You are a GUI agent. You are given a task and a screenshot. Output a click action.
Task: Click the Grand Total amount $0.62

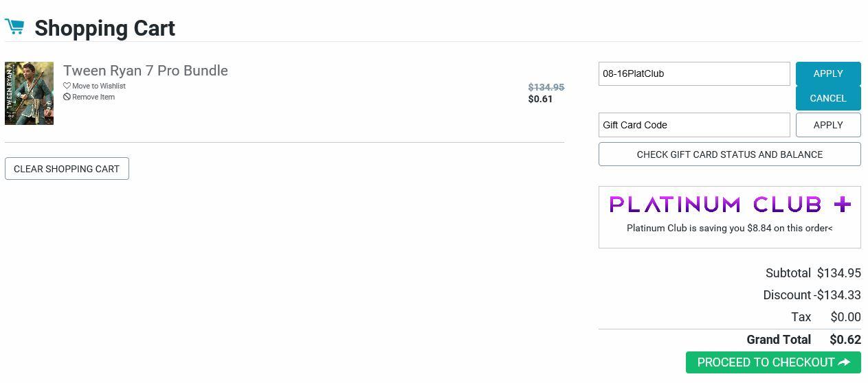pos(845,340)
